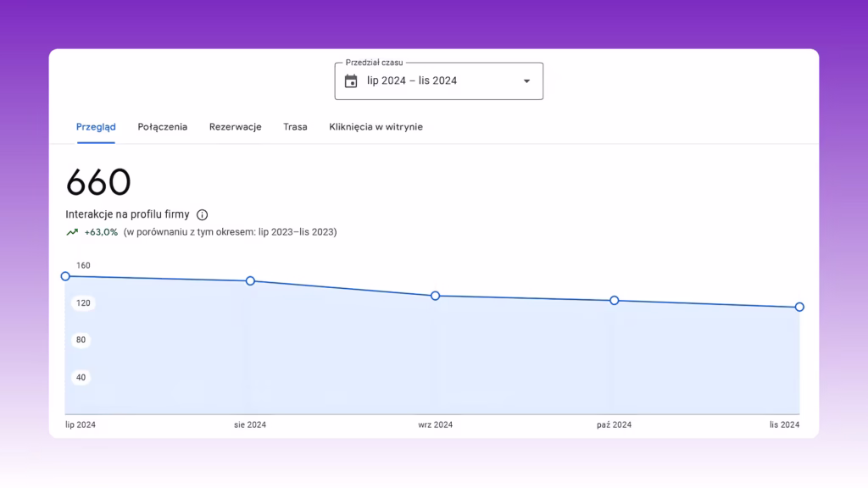Open the lip 2024 – lis 2024 date selector

point(438,80)
